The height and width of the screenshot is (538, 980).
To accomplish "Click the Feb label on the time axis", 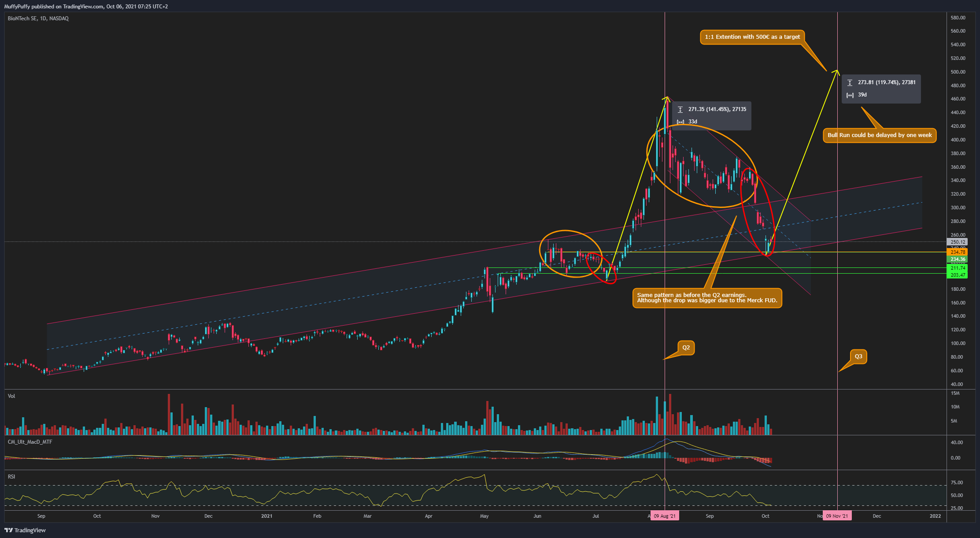I will tap(317, 516).
